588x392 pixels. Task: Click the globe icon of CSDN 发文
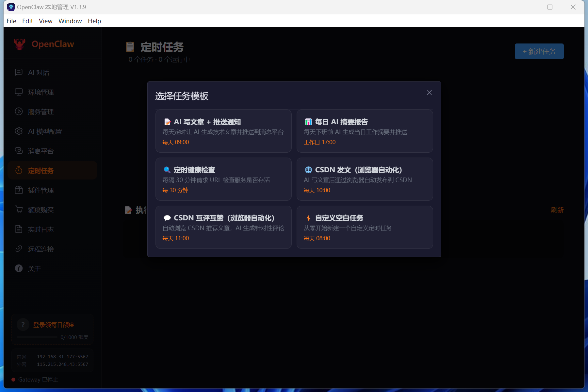(x=308, y=170)
